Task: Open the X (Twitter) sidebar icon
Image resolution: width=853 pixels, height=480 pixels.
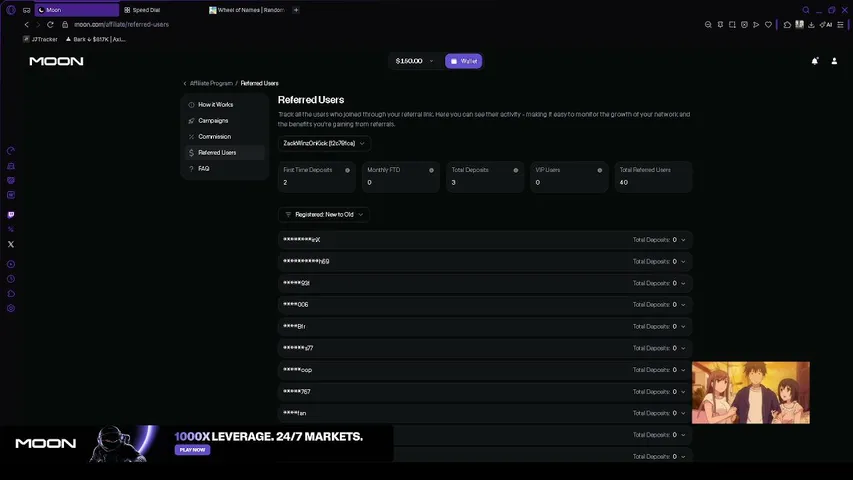Action: click(x=11, y=244)
